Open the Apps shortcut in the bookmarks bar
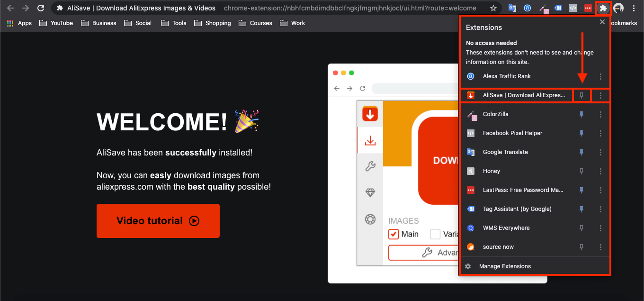The image size is (644, 301). coord(19,23)
